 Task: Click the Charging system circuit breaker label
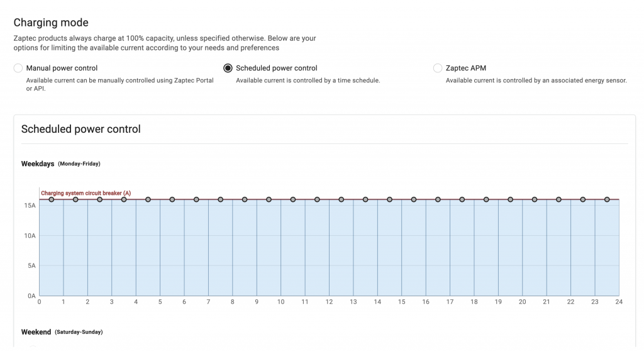point(86,193)
